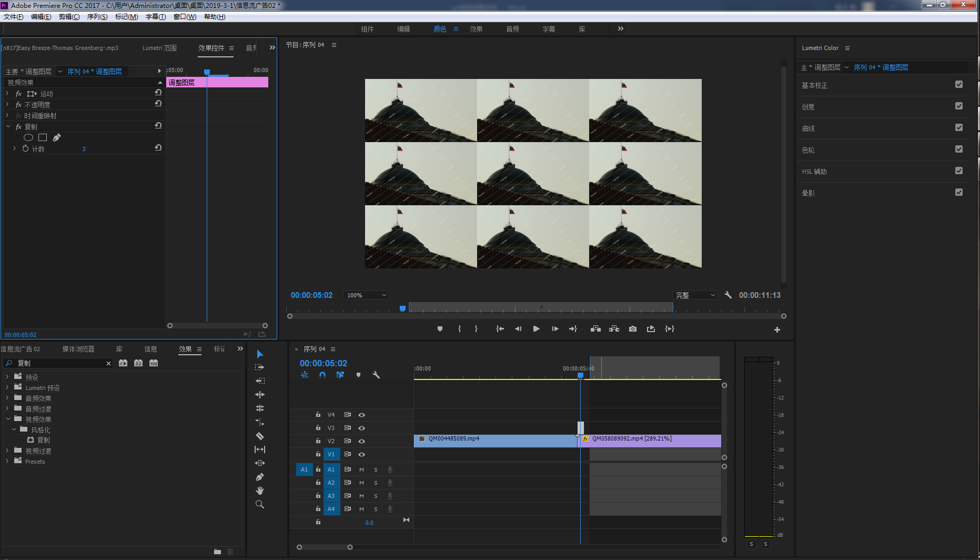Collapse the 复制 effect properties
Image resolution: width=980 pixels, height=560 pixels.
point(8,126)
